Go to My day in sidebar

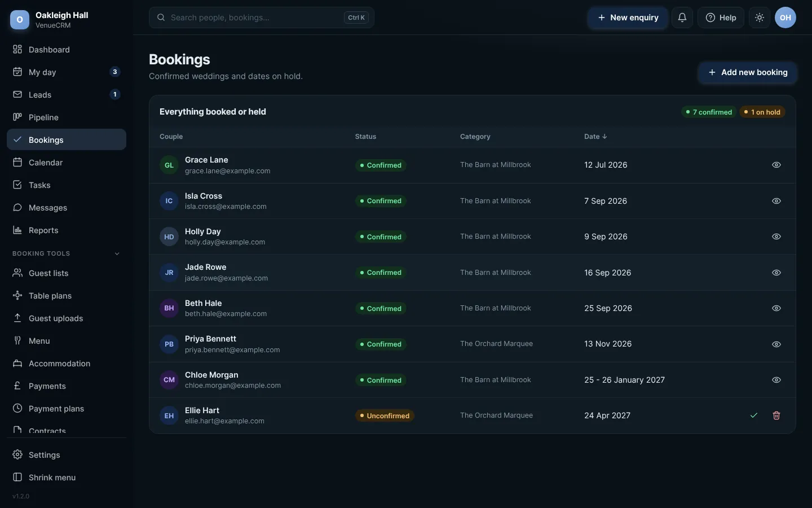click(67, 72)
